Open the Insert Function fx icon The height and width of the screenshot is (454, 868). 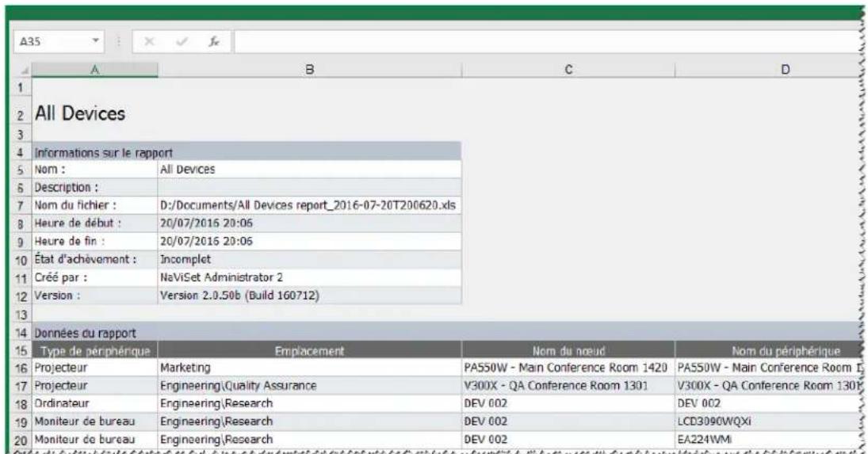(214, 41)
